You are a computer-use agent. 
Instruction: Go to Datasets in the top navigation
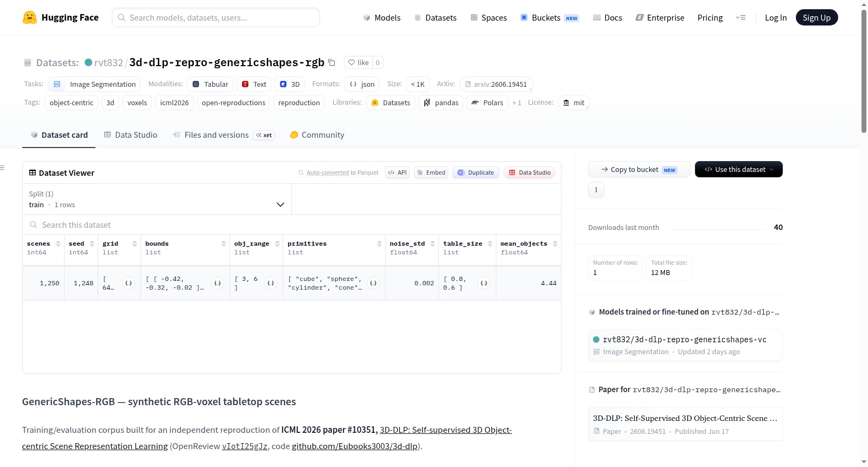[435, 17]
